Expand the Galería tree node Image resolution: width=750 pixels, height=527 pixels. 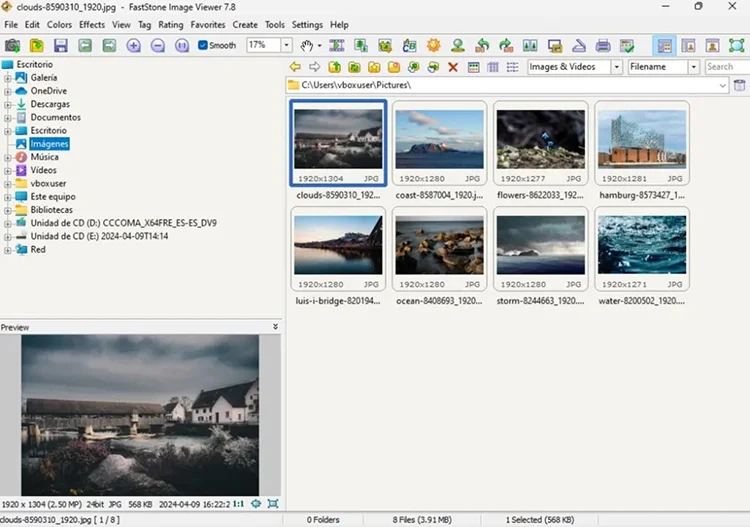click(7, 78)
